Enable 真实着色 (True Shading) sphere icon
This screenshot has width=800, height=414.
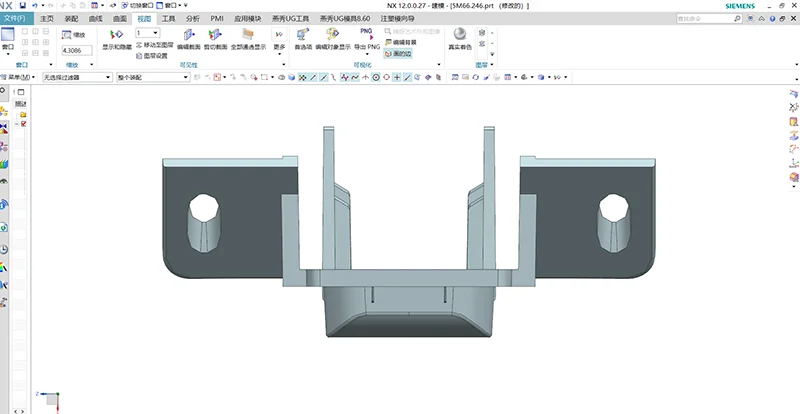pos(459,35)
